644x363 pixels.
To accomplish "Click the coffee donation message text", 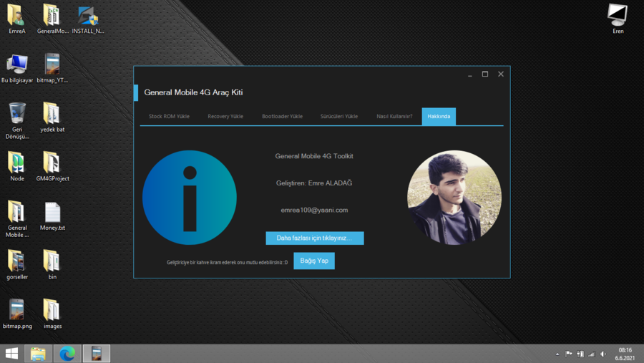I will click(227, 262).
